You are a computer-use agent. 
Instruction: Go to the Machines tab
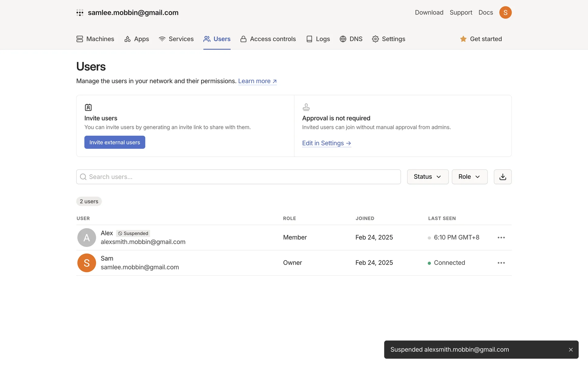(95, 39)
